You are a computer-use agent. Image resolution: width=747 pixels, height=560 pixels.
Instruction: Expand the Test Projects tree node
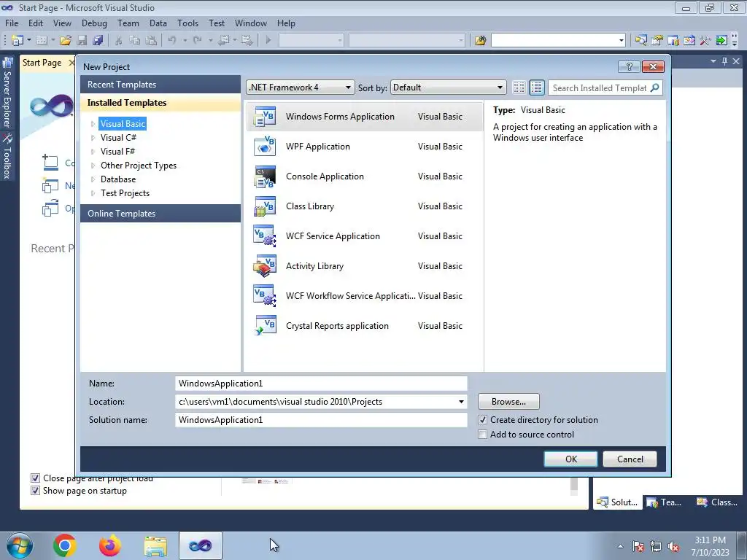tap(93, 192)
